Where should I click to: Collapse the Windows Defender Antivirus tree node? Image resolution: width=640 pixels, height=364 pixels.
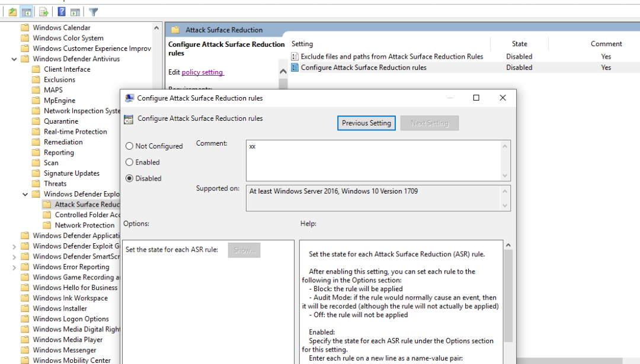[14, 59]
